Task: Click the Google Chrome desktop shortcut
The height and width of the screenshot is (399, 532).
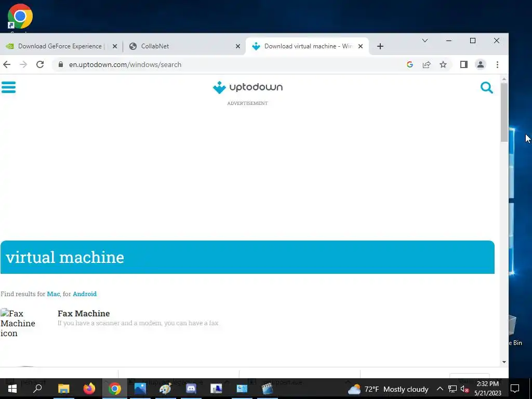Action: pos(20,18)
